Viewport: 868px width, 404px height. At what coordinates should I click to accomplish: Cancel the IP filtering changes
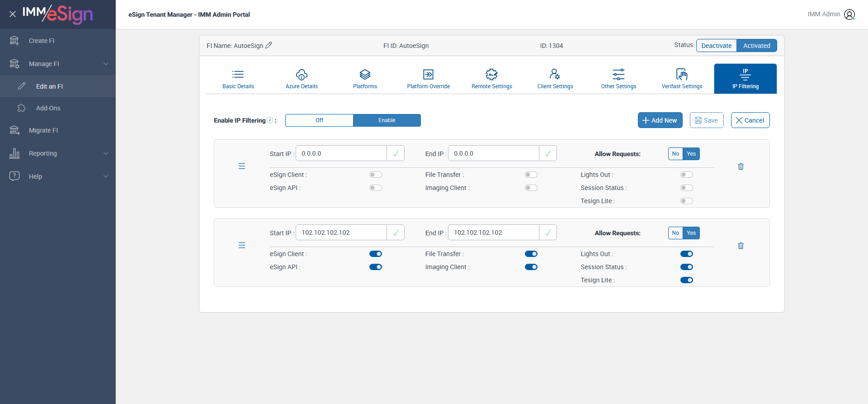(x=750, y=120)
